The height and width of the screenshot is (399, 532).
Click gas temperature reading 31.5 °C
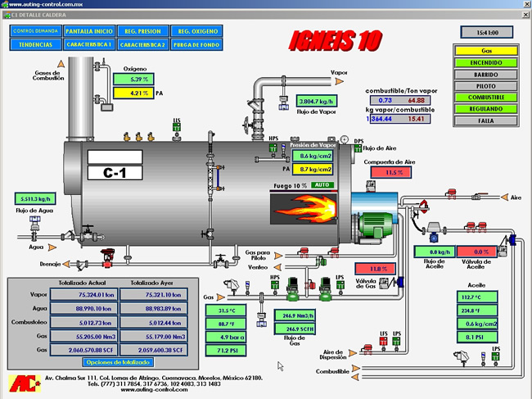[x=226, y=311]
